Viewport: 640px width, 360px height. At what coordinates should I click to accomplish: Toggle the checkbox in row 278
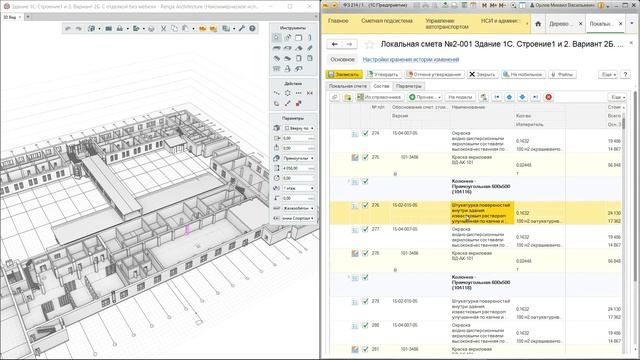(365, 253)
